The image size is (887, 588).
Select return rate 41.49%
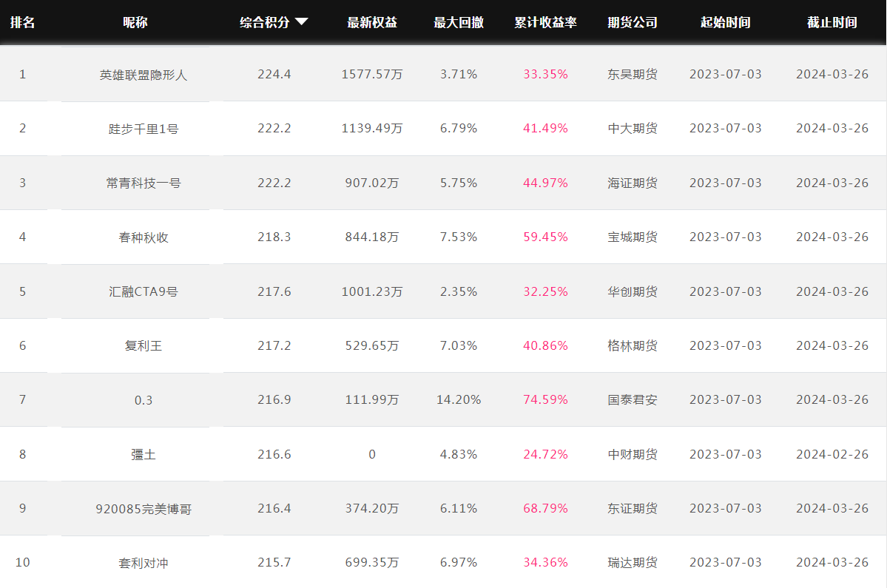545,129
